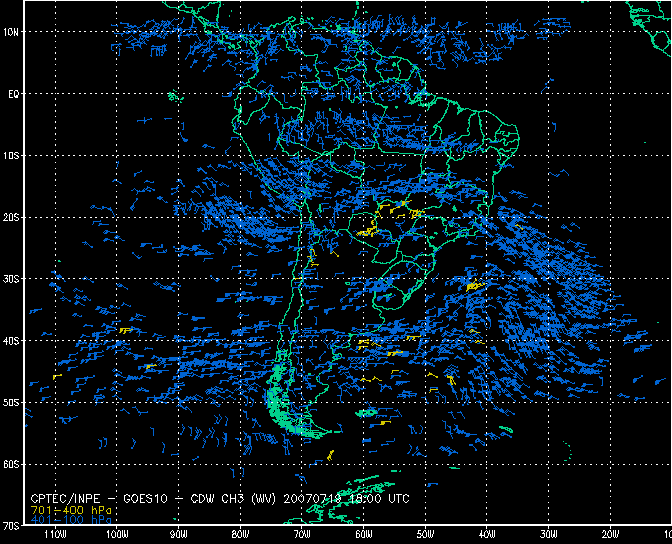Click the blue 401-100 hPa legend entry
672x544 pixels.
point(71,520)
